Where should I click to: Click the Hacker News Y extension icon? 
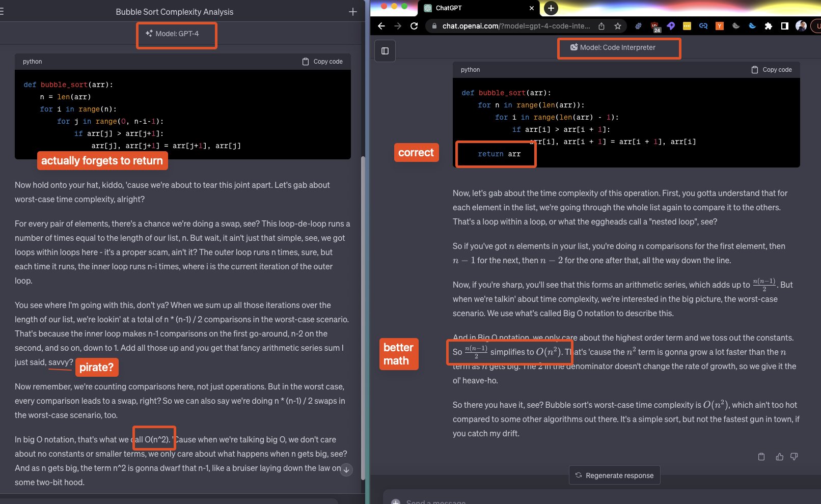(x=720, y=25)
